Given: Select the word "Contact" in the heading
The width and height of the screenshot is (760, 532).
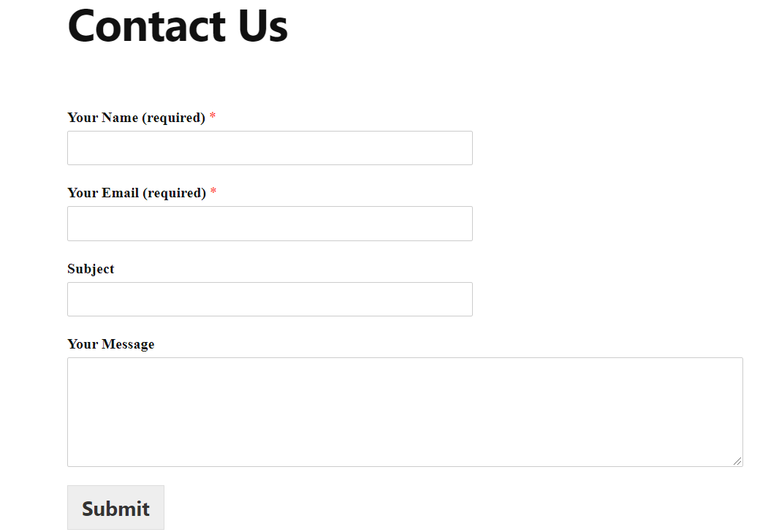Looking at the screenshot, I should [x=147, y=26].
